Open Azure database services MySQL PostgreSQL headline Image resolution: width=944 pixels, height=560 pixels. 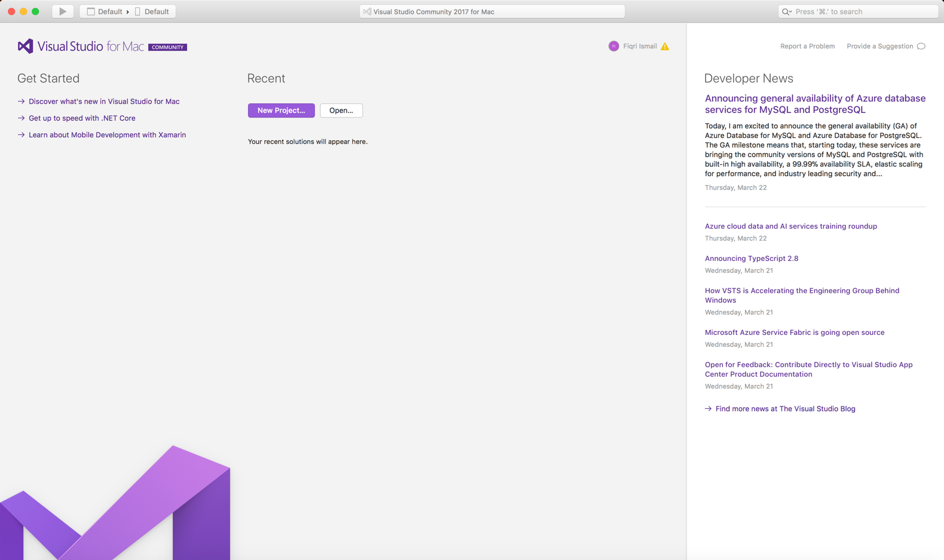pos(815,104)
